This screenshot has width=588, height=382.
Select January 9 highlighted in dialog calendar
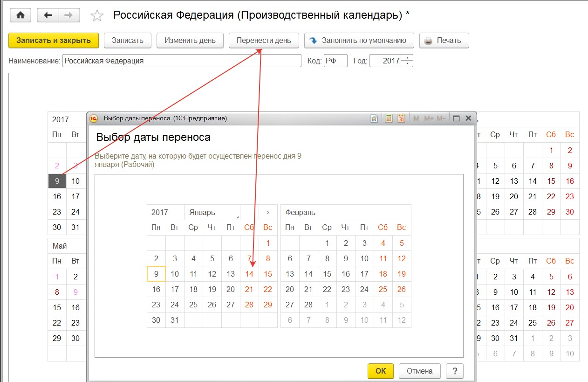point(156,274)
